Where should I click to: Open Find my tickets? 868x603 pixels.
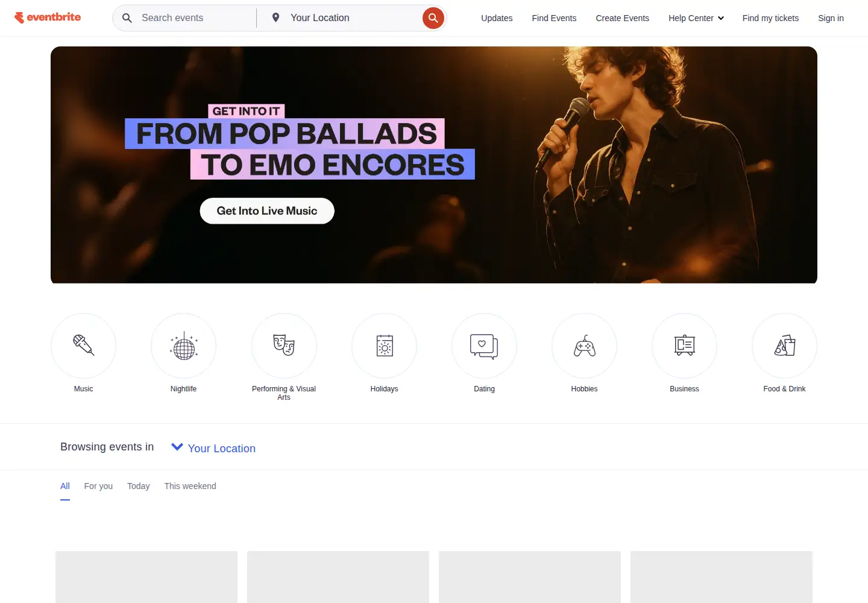click(770, 18)
